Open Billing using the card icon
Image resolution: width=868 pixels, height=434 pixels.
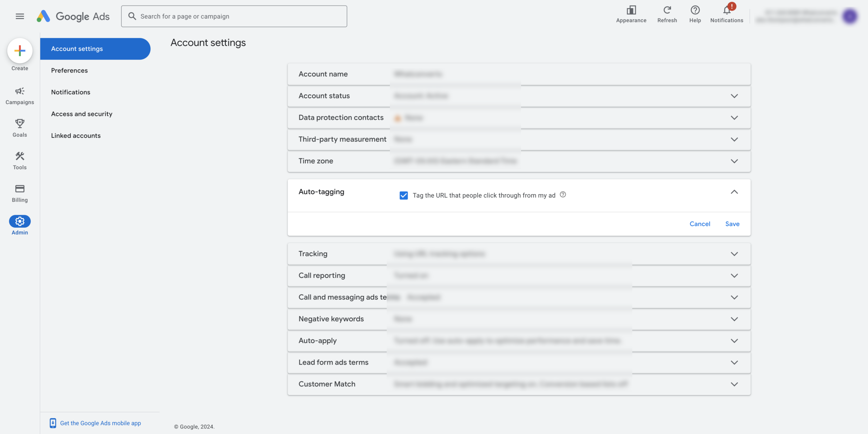click(x=20, y=189)
